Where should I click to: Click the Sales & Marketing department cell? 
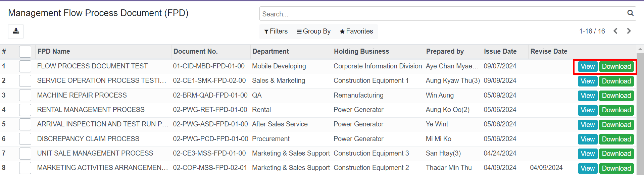tap(279, 80)
